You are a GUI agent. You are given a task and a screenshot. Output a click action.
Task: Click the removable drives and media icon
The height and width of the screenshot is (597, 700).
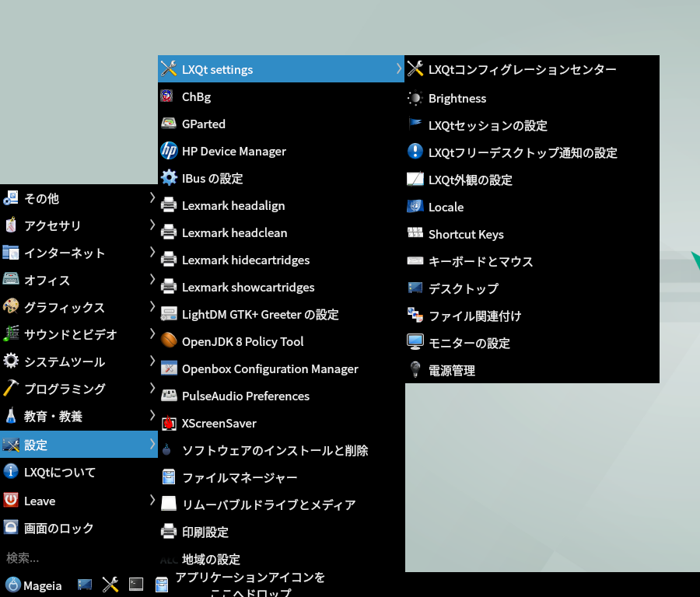[169, 504]
